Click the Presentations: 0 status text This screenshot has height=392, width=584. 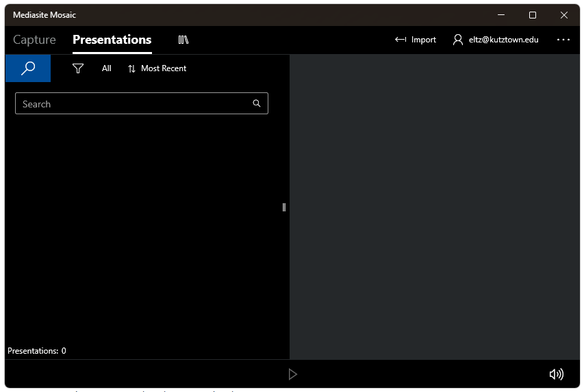point(37,351)
